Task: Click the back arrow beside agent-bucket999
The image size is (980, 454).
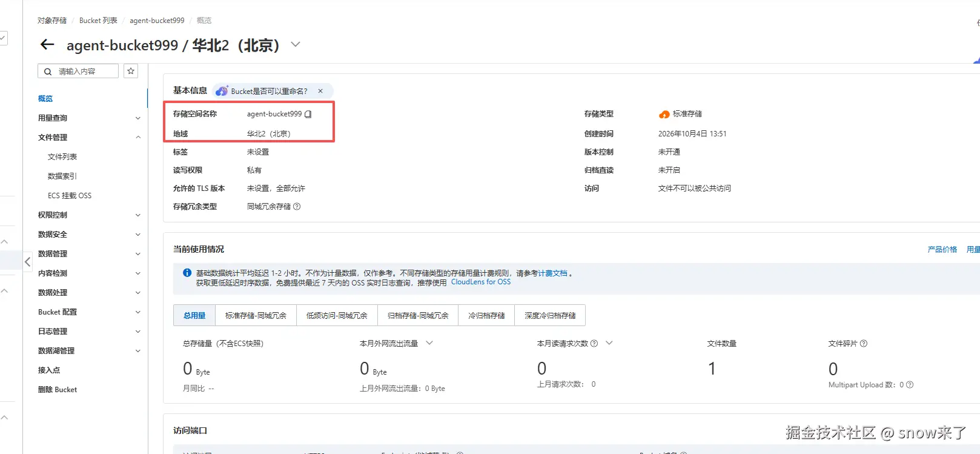Action: tap(47, 44)
